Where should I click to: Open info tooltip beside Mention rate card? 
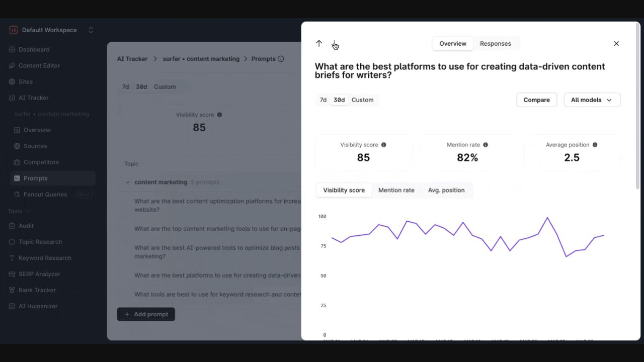coord(486,145)
